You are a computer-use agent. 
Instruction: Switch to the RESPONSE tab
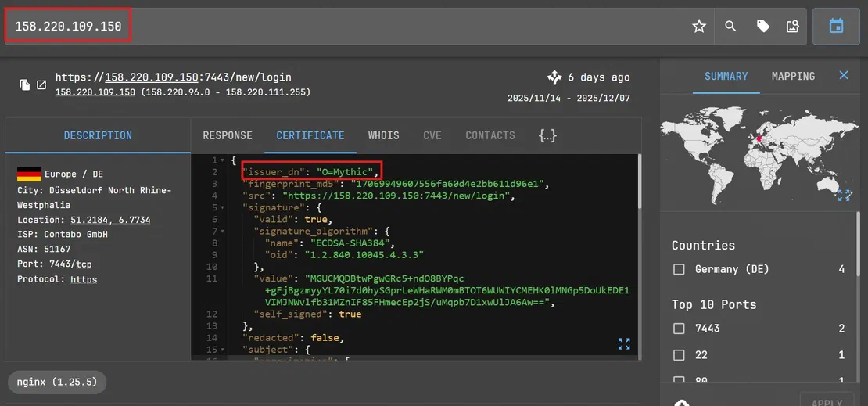[x=228, y=135]
